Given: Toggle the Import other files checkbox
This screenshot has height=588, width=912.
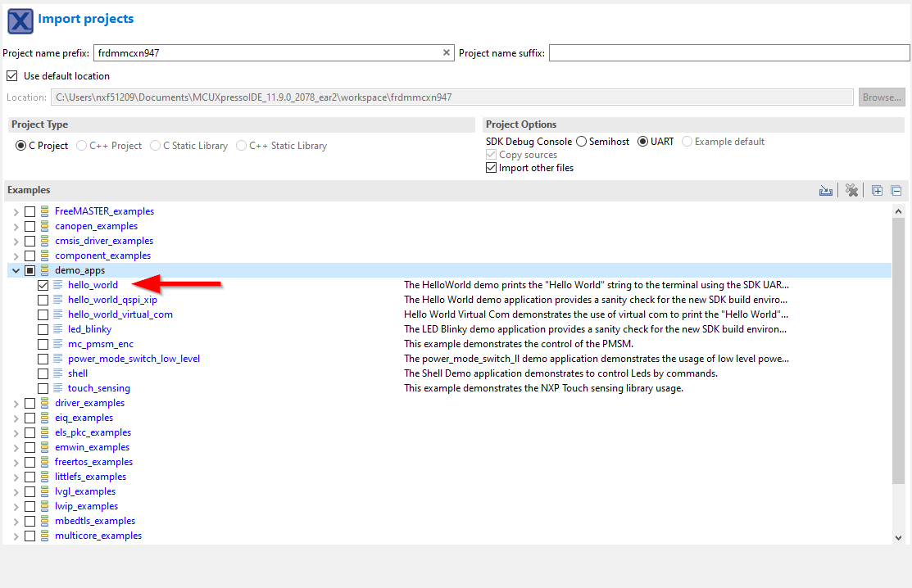Looking at the screenshot, I should (491, 168).
